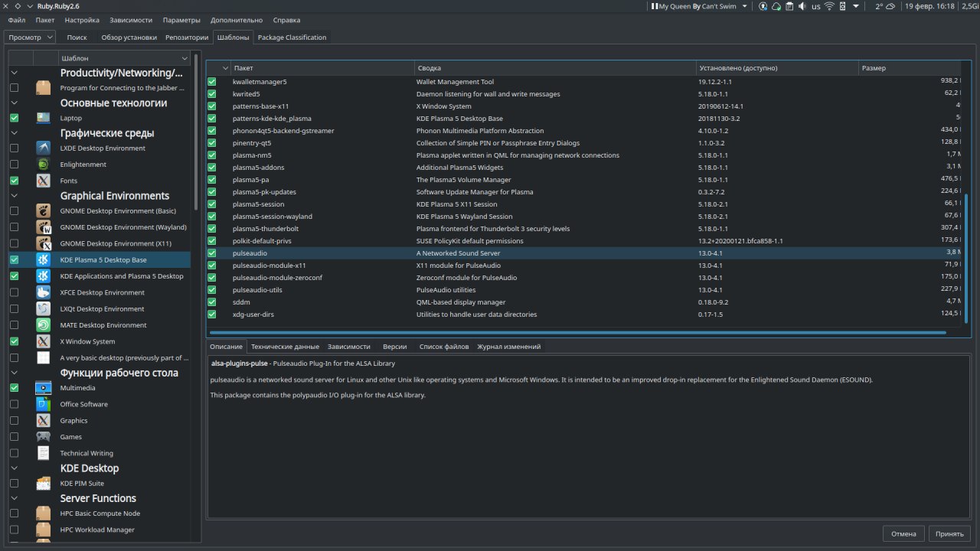Image resolution: width=980 pixels, height=551 pixels.
Task: Open the Параметры menu
Action: (x=181, y=20)
